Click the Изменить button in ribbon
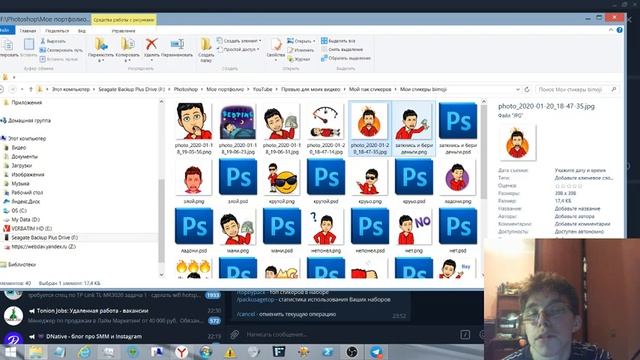Image resolution: width=640 pixels, height=360 pixels. pos(301,50)
